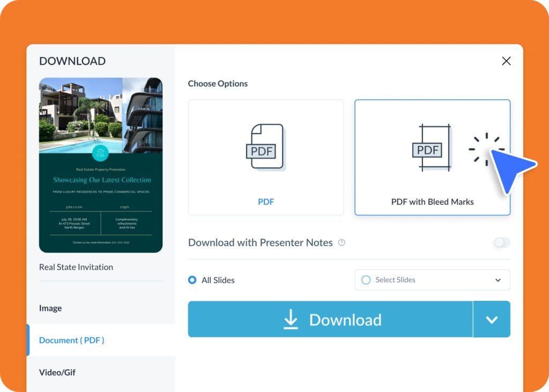The image size is (549, 392).
Task: Open the Document ( PDF ) tab
Action: click(72, 340)
